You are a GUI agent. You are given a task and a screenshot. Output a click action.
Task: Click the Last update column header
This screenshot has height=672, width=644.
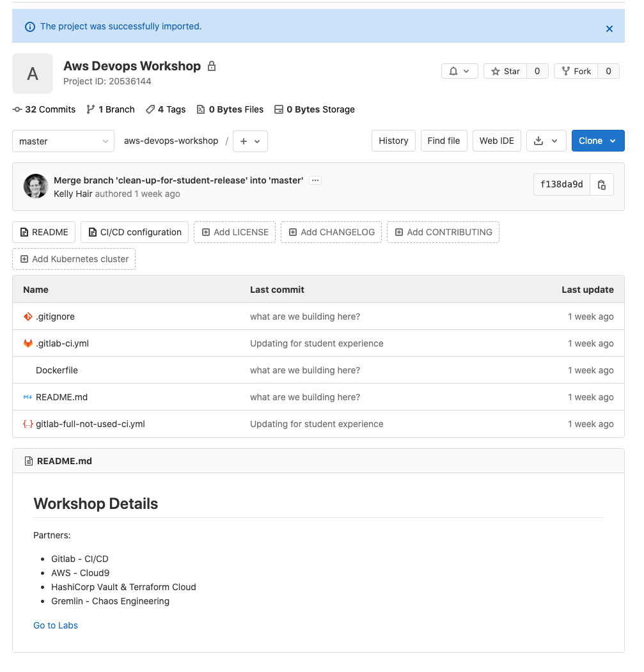(x=588, y=290)
